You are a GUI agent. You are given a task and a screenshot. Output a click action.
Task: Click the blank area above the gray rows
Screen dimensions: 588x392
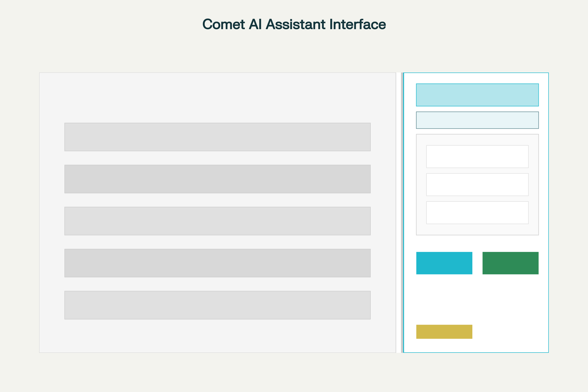click(x=218, y=98)
